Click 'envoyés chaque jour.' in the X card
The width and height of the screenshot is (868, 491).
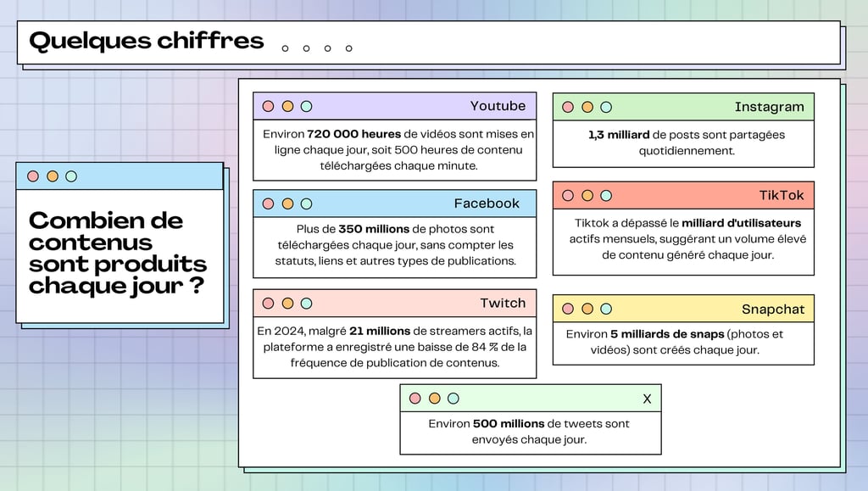(x=529, y=440)
